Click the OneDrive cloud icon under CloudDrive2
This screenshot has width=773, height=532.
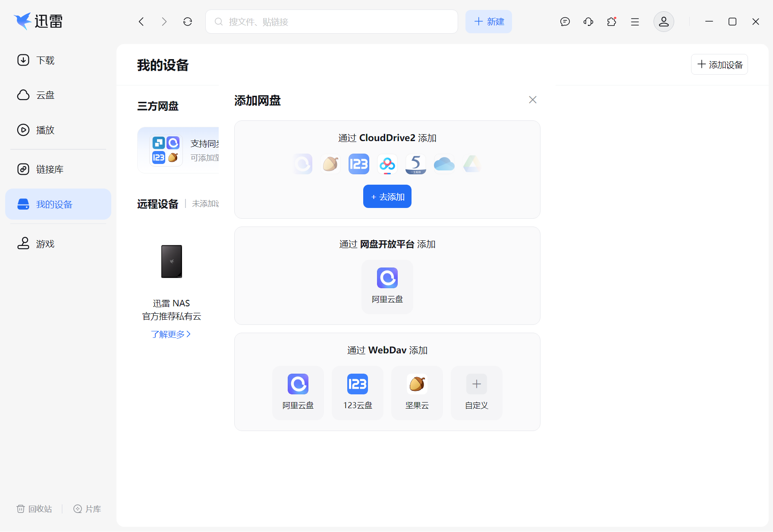click(444, 164)
